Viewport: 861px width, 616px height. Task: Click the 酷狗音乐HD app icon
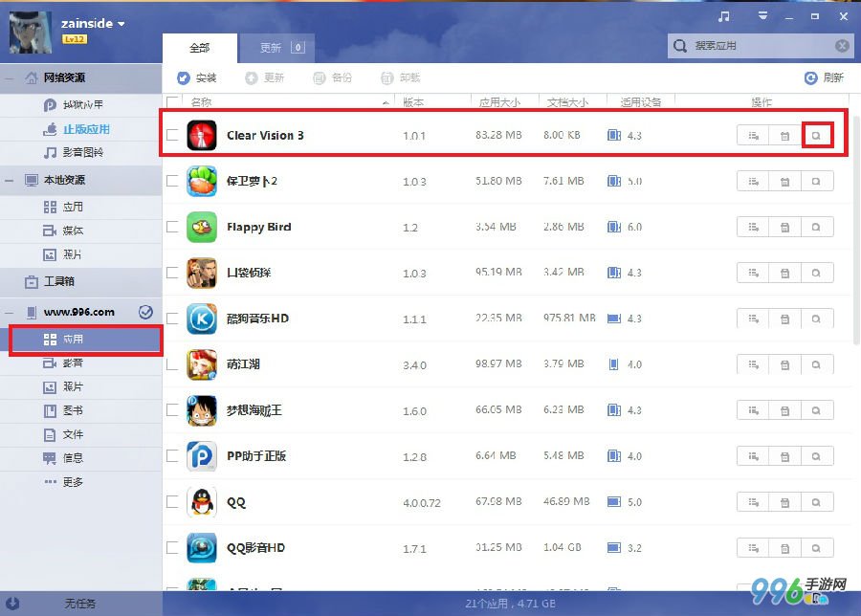(x=202, y=319)
